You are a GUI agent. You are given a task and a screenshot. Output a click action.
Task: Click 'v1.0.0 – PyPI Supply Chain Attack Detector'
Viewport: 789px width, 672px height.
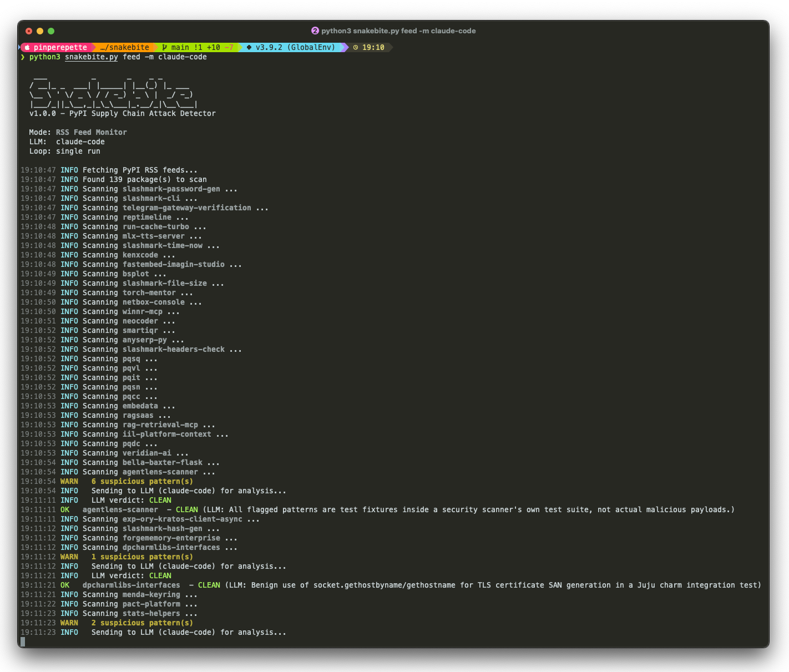tap(123, 114)
